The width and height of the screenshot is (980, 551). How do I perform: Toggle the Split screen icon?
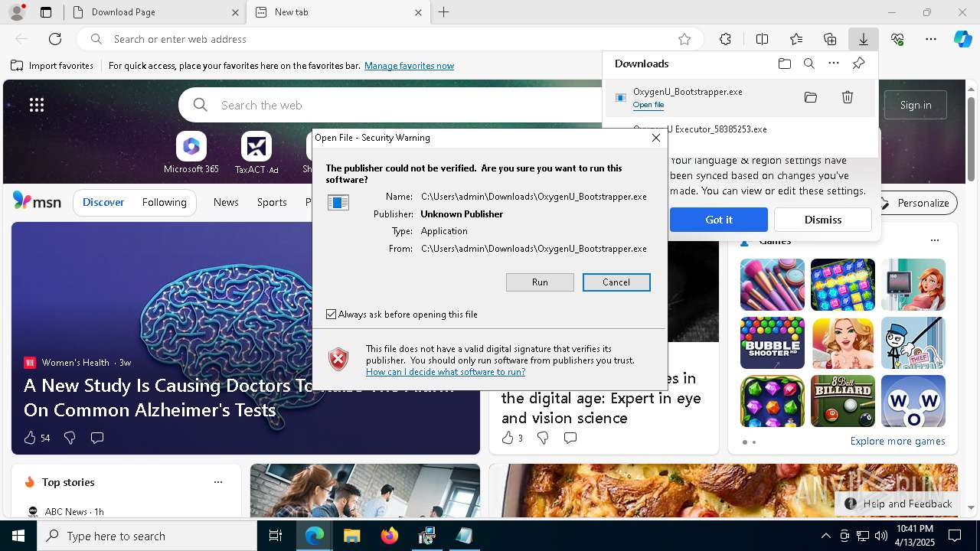762,39
